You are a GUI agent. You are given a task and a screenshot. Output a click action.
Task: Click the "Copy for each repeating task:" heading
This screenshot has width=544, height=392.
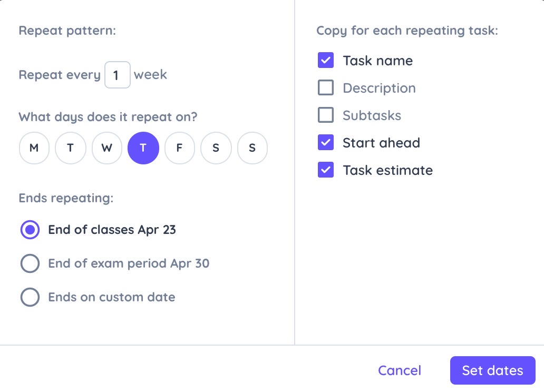click(x=407, y=31)
